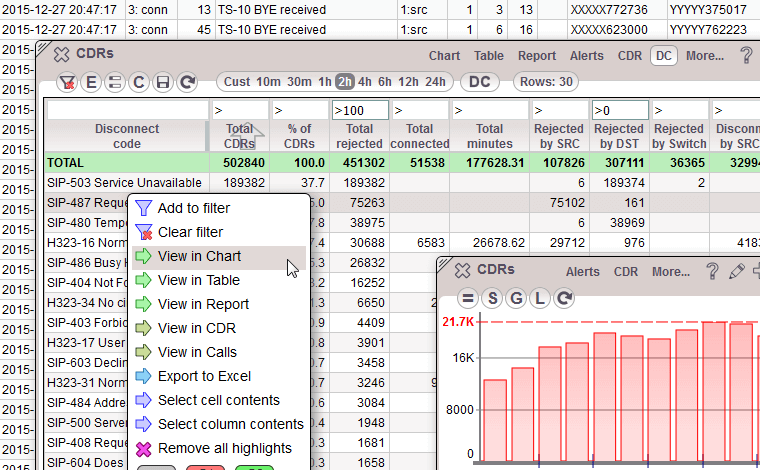Select Export to Excel menu entry
Image resolution: width=760 pixels, height=470 pixels.
[x=204, y=376]
